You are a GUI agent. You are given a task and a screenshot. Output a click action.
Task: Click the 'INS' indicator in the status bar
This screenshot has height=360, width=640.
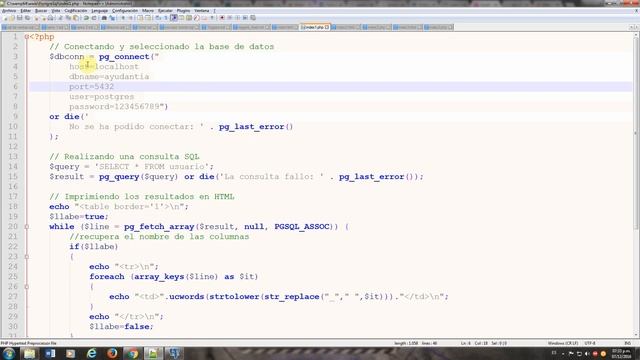coord(628,343)
